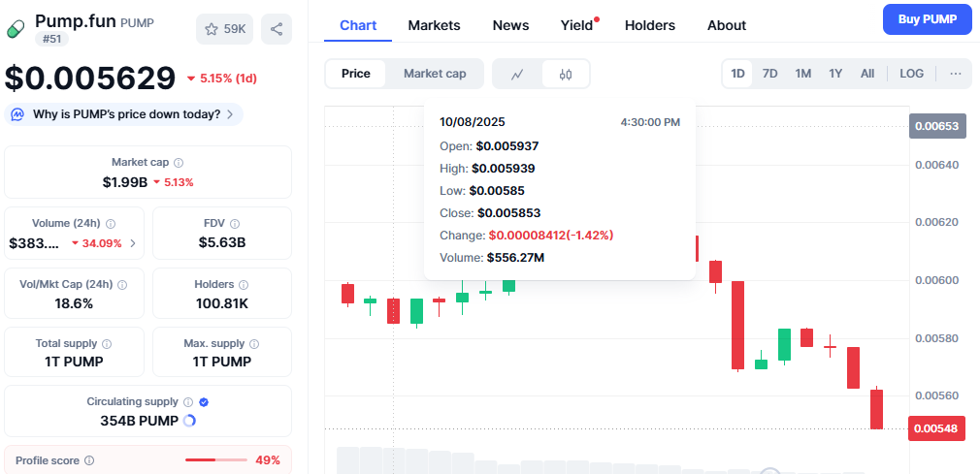This screenshot has height=474, width=980.
Task: Click the Profile score progress bar
Action: [215, 460]
